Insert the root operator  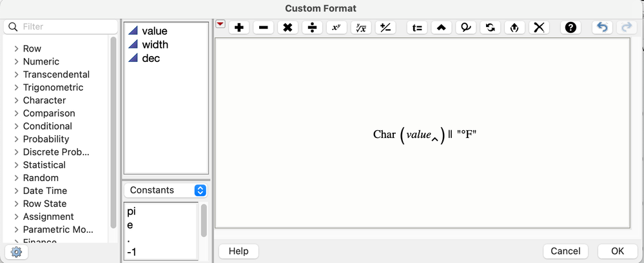point(361,28)
